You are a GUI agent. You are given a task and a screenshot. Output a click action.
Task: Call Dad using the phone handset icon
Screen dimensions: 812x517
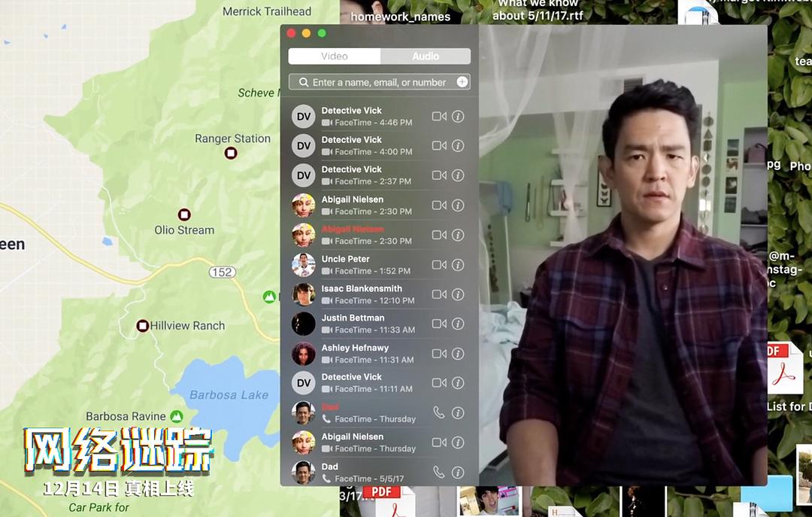pos(439,412)
